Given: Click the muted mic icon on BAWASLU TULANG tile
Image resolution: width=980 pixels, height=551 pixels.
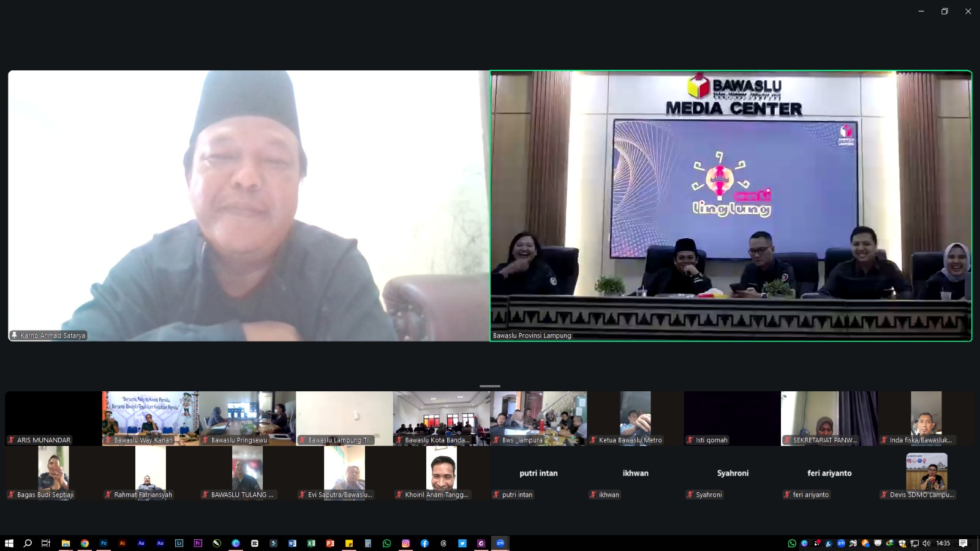Looking at the screenshot, I should click(x=205, y=495).
